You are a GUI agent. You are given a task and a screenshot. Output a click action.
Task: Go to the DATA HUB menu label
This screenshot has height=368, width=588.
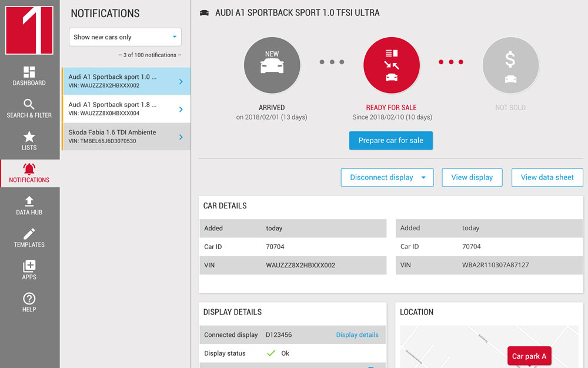[29, 212]
